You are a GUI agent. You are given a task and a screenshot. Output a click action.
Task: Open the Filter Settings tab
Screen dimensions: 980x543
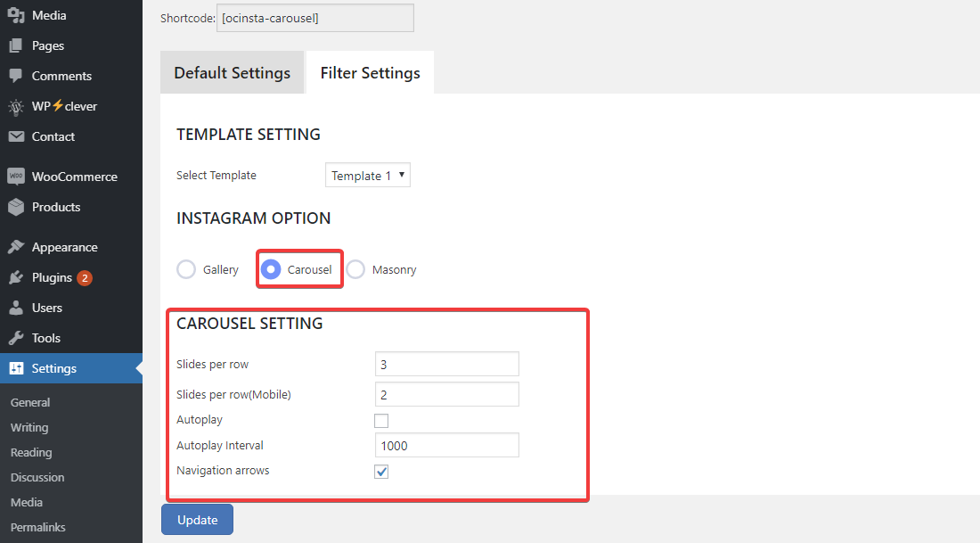point(370,73)
